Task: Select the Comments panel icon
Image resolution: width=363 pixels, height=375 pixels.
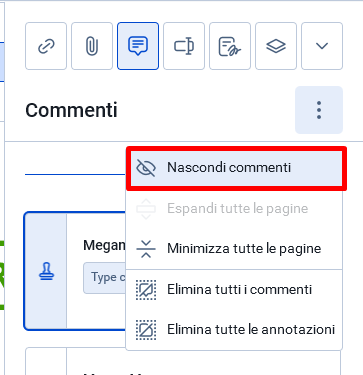Action: pos(138,46)
